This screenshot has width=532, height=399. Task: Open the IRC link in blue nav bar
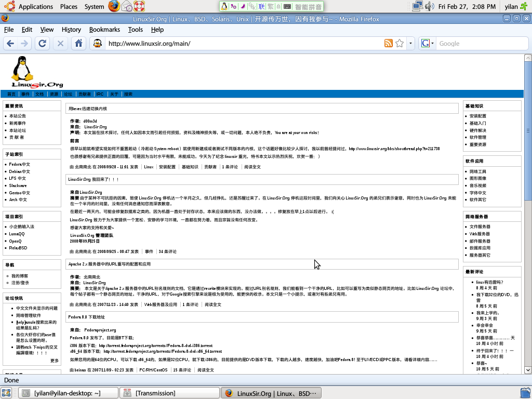[100, 94]
